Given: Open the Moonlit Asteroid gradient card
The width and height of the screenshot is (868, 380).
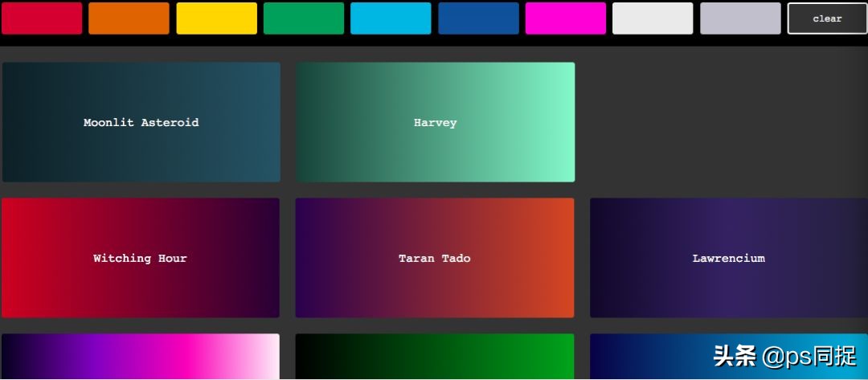Looking at the screenshot, I should pyautogui.click(x=141, y=122).
